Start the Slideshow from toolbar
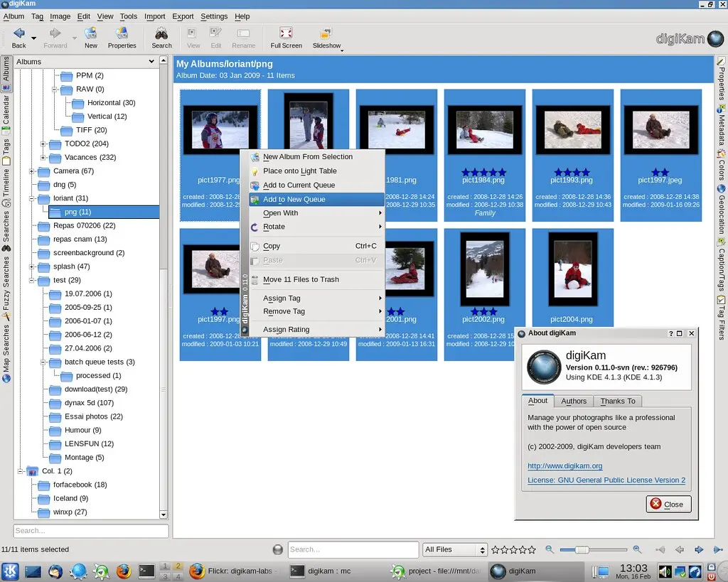Viewport: 728px width, 582px height. [x=326, y=37]
